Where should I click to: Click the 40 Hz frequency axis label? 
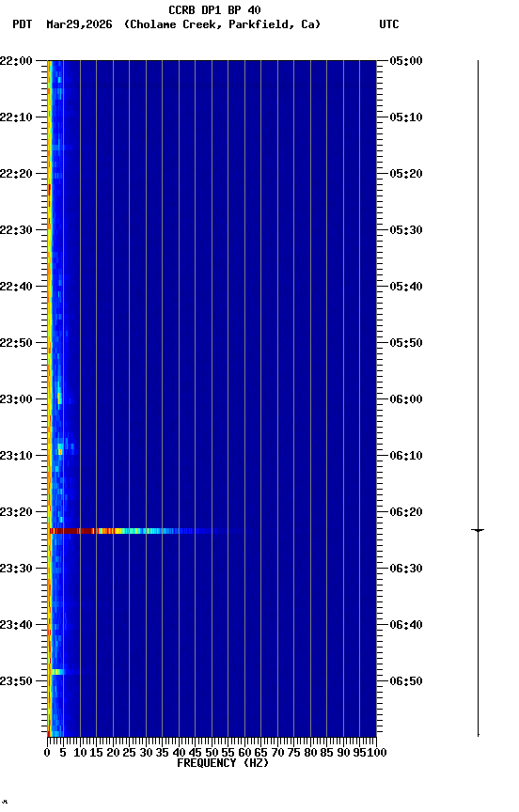click(x=180, y=753)
